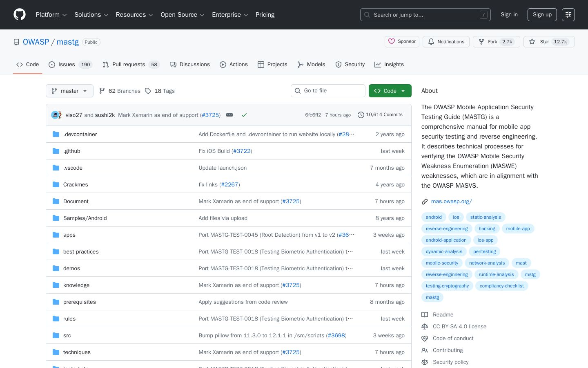588x368 pixels.
Task: Open the prerequisites folder
Action: tap(80, 302)
